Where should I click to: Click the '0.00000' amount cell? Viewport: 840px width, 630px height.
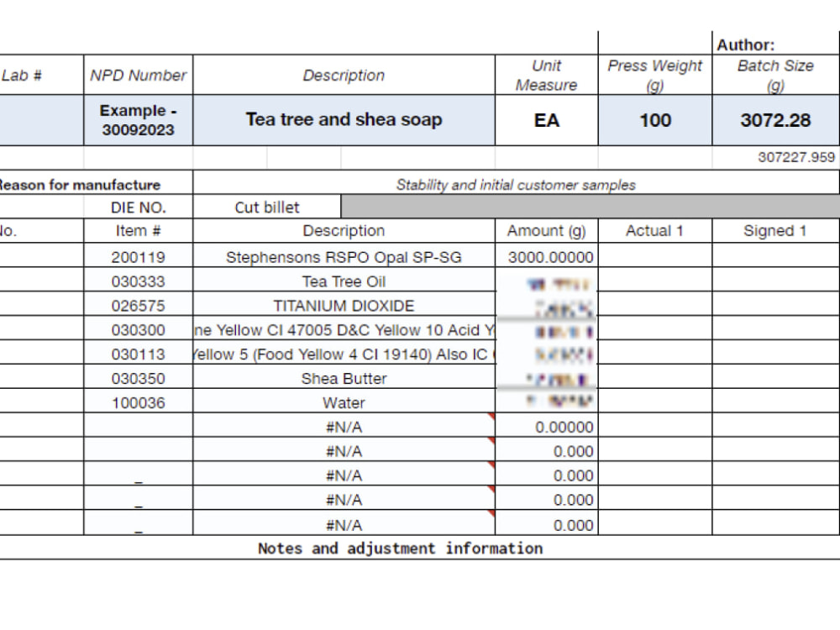[547, 427]
